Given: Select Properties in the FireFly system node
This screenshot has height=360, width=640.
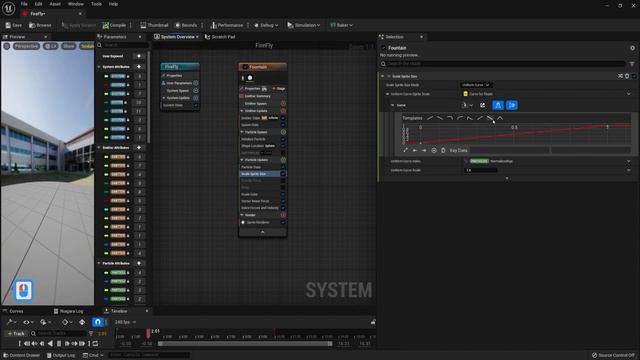Looking at the screenshot, I should click(174, 76).
